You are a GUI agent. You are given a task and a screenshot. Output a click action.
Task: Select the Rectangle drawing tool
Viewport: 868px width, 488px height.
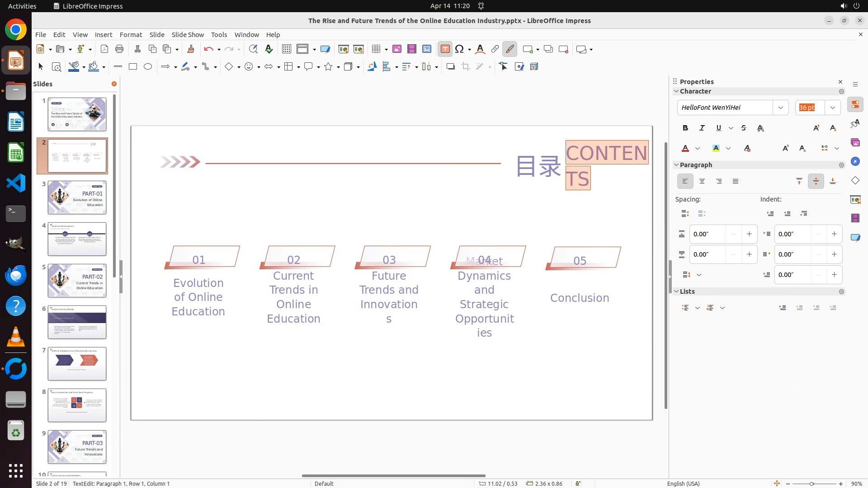[132, 67]
